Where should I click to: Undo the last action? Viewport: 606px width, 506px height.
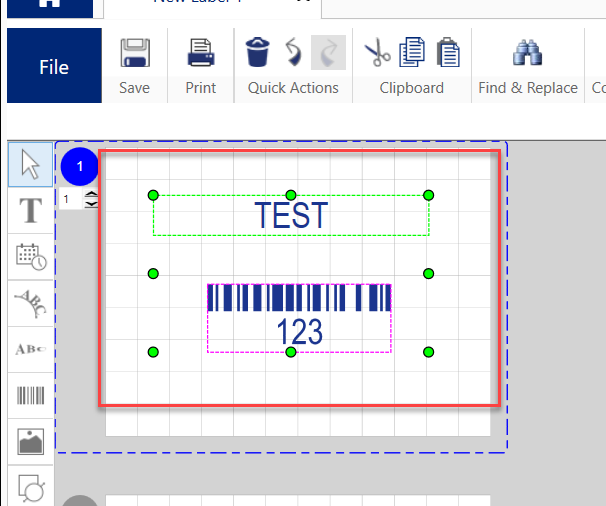point(293,52)
